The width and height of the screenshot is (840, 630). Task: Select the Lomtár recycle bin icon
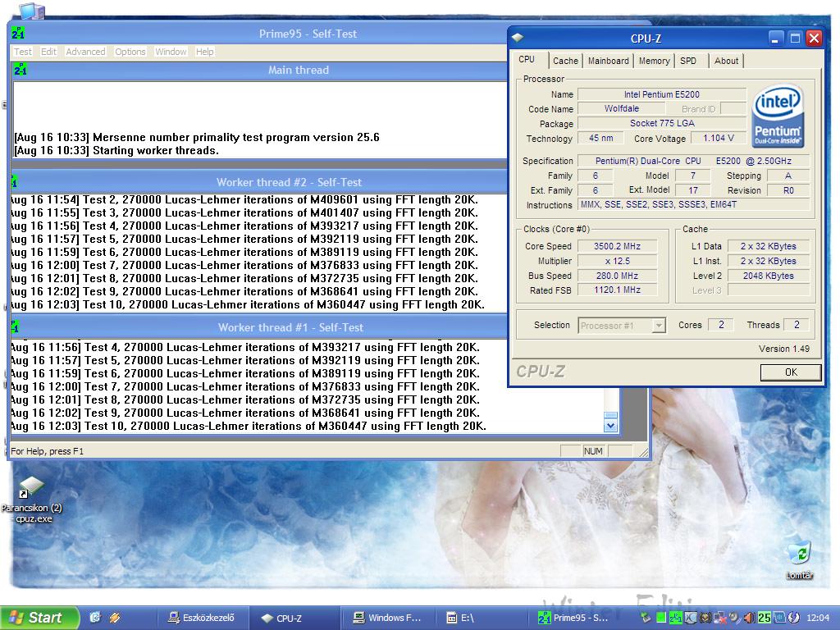pyautogui.click(x=800, y=561)
